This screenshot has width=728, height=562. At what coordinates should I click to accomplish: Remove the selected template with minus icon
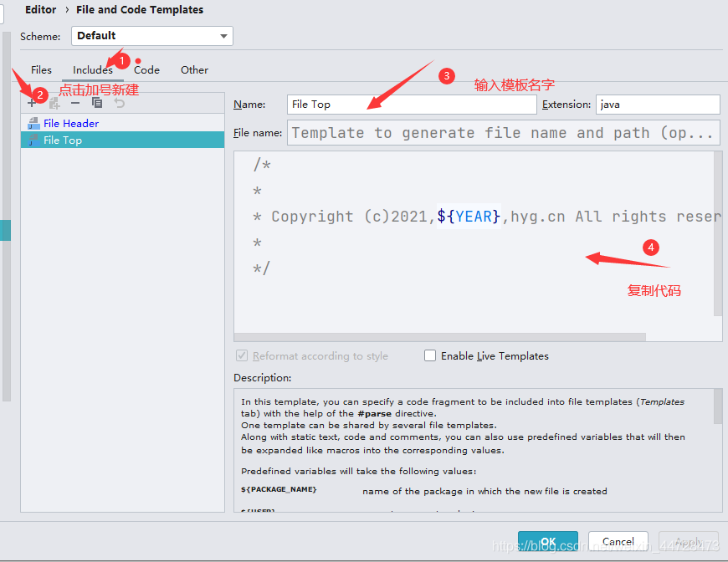pos(75,103)
